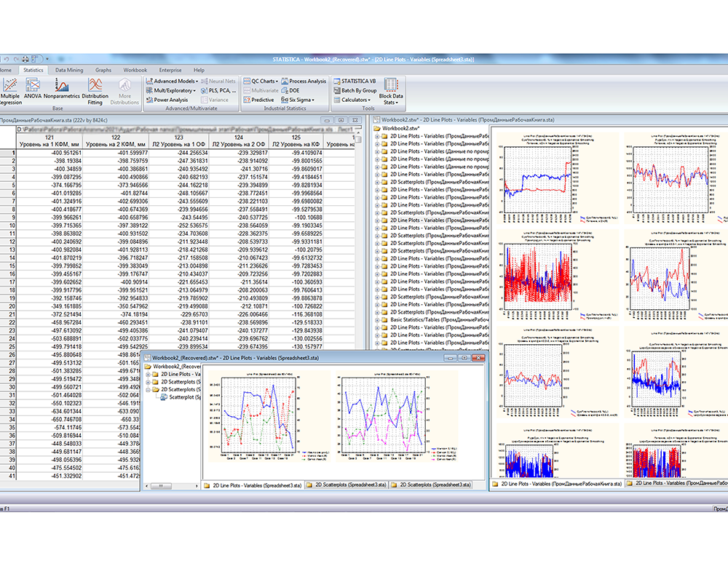Select 2D Line Plots - Variables (Spreadsheet3.sta) bottom tab

click(x=253, y=485)
